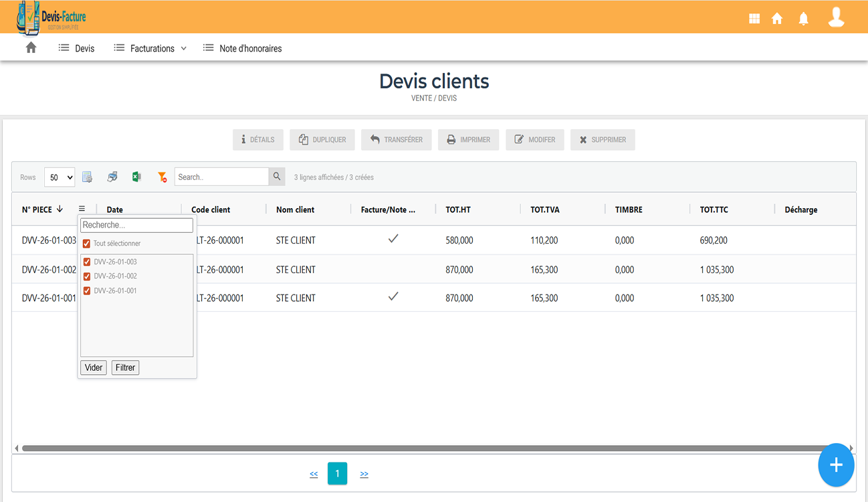The height and width of the screenshot is (502, 868).
Task: Toggle the Tout sélectionner checkbox
Action: [86, 243]
